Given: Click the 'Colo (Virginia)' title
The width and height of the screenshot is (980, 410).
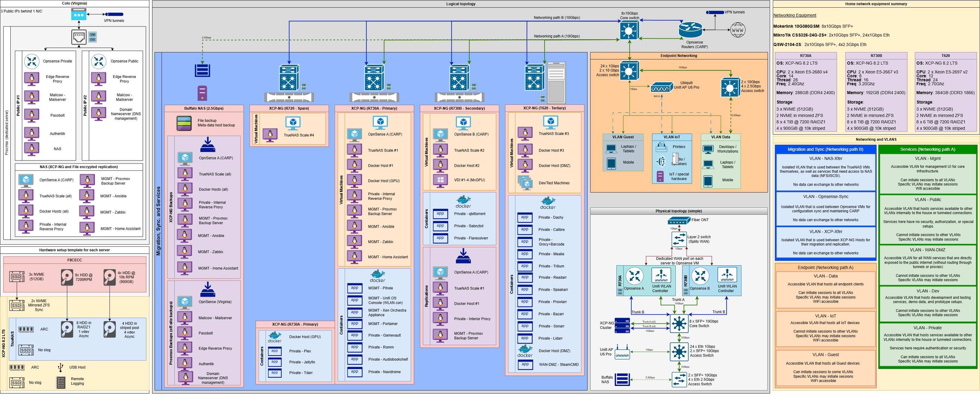Looking at the screenshot, I should [75, 3].
